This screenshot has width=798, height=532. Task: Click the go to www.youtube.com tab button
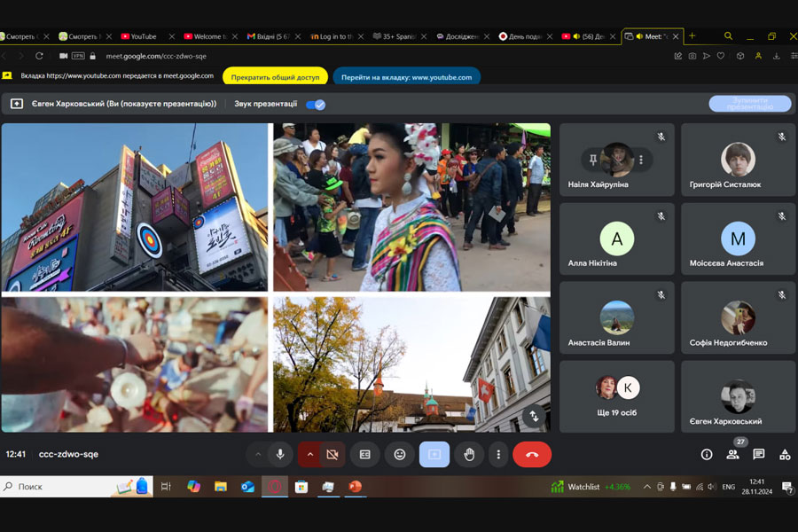click(406, 77)
